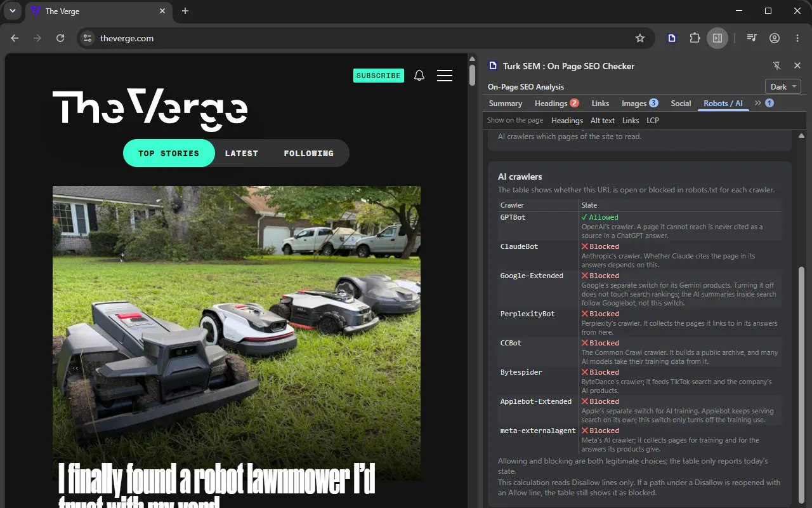Image resolution: width=812 pixels, height=508 pixels.
Task: Open the tab search dropdown
Action: [x=12, y=11]
